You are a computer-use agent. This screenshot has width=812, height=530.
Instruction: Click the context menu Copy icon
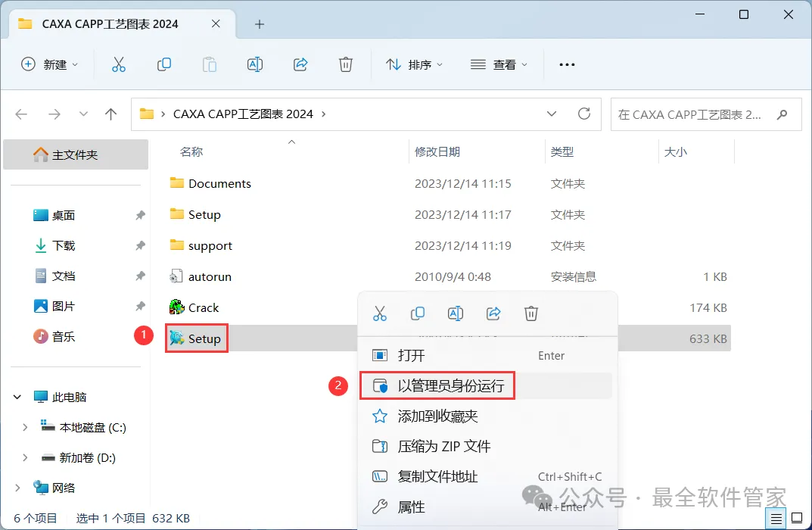pyautogui.click(x=418, y=313)
